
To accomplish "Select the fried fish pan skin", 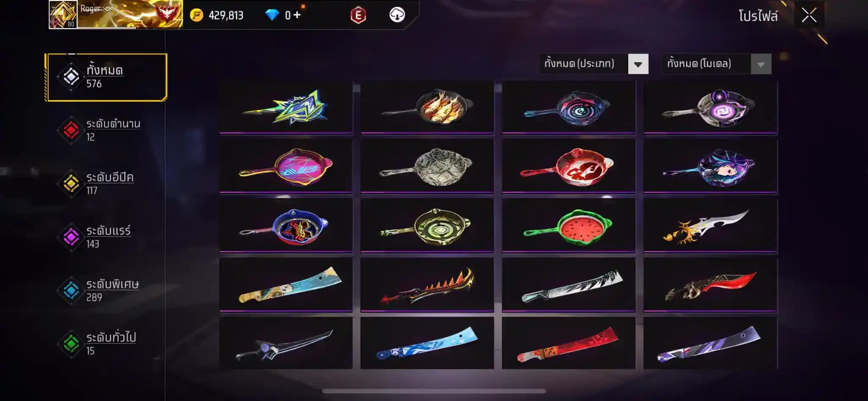I will coord(427,107).
